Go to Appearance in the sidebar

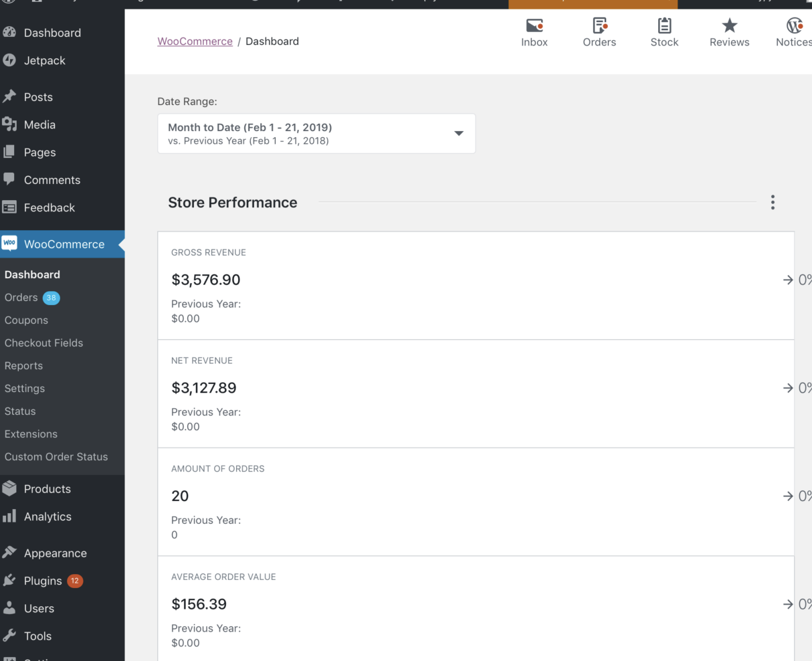56,553
